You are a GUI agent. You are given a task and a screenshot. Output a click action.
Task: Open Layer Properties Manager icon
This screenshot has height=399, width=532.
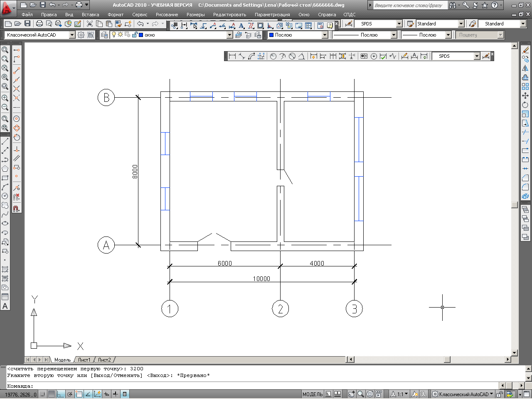pyautogui.click(x=104, y=35)
